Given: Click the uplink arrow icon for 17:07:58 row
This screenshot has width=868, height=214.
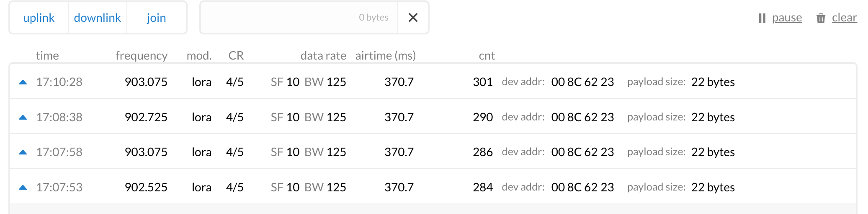Looking at the screenshot, I should point(23,152).
